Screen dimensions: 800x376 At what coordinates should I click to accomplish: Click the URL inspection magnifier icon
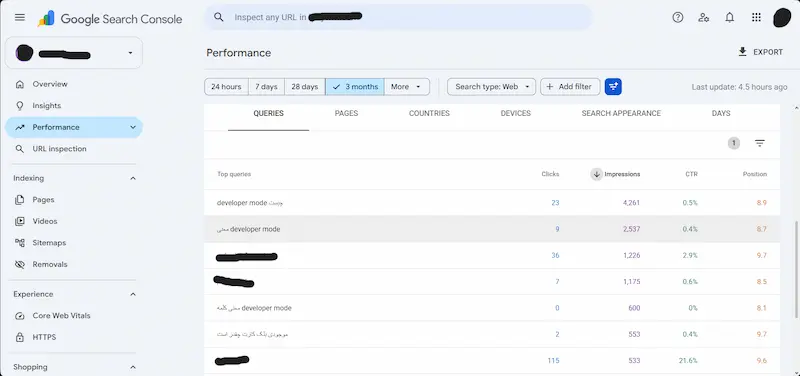[x=20, y=149]
